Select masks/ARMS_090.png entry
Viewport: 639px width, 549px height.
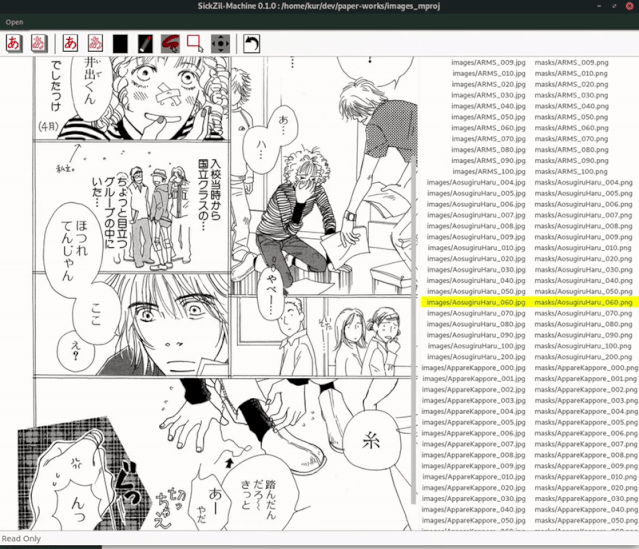point(571,161)
